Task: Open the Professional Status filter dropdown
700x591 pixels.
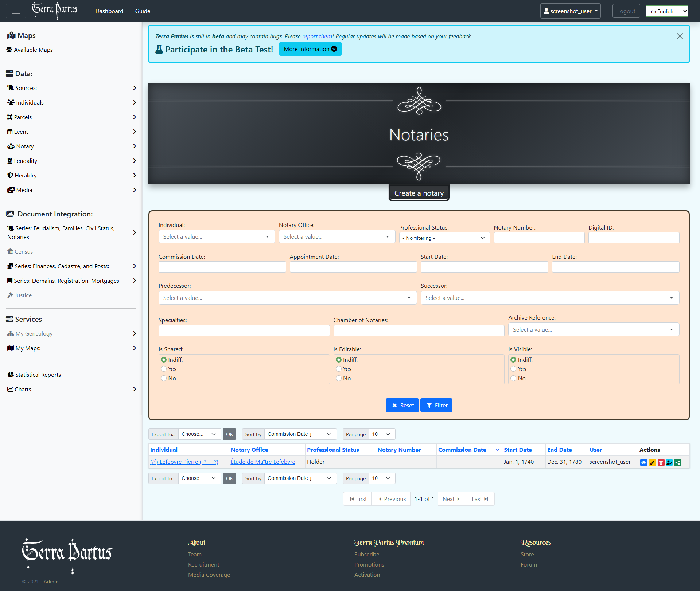Action: click(444, 238)
